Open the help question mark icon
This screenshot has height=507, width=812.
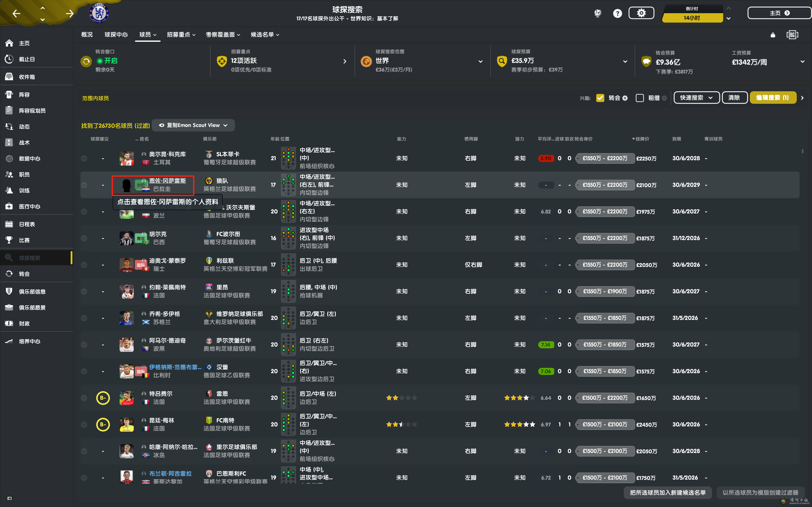pos(617,13)
